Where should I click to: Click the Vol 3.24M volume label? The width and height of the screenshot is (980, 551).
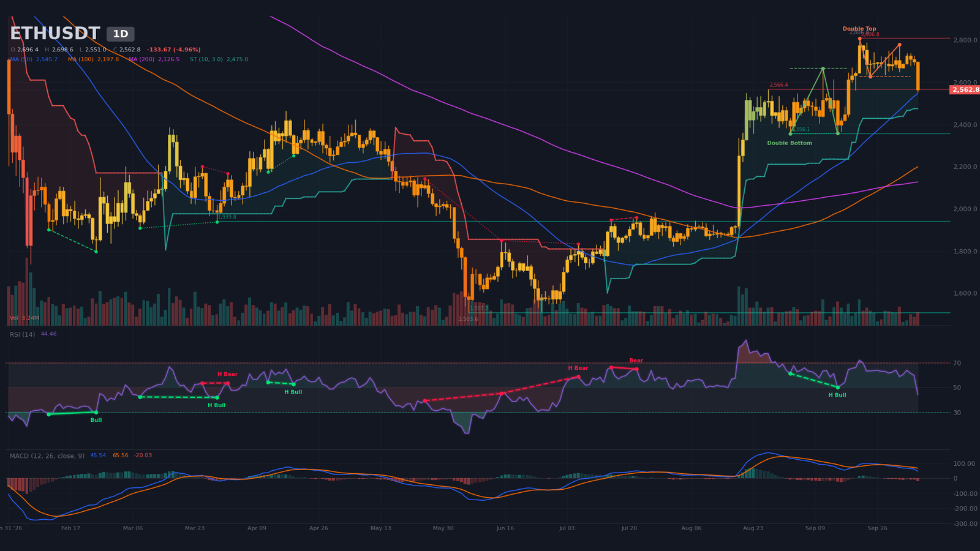(24, 318)
